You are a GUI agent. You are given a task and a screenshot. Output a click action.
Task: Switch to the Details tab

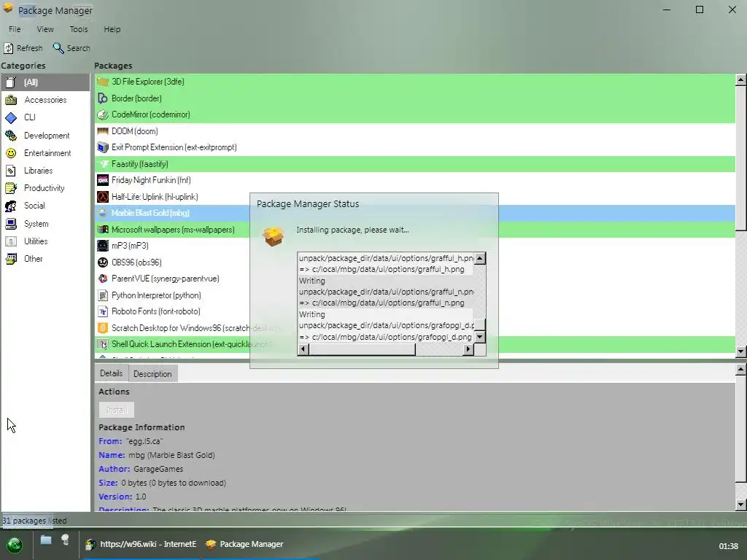click(x=112, y=373)
